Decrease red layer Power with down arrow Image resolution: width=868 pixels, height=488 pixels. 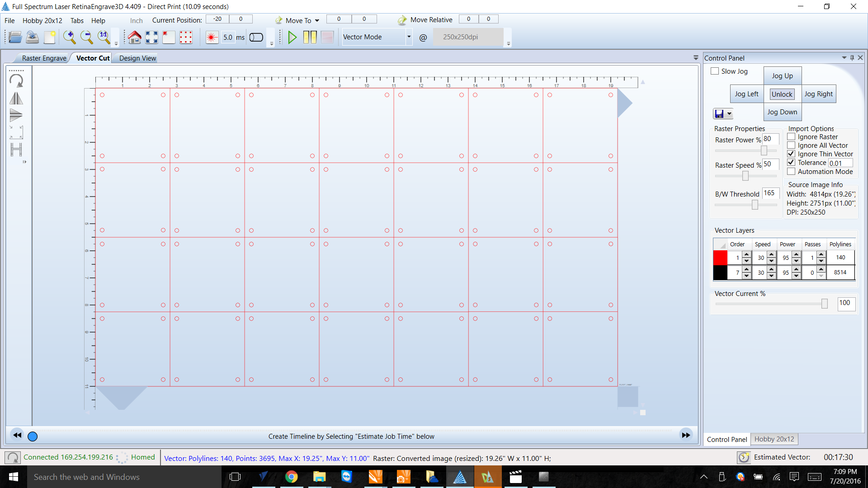(797, 261)
